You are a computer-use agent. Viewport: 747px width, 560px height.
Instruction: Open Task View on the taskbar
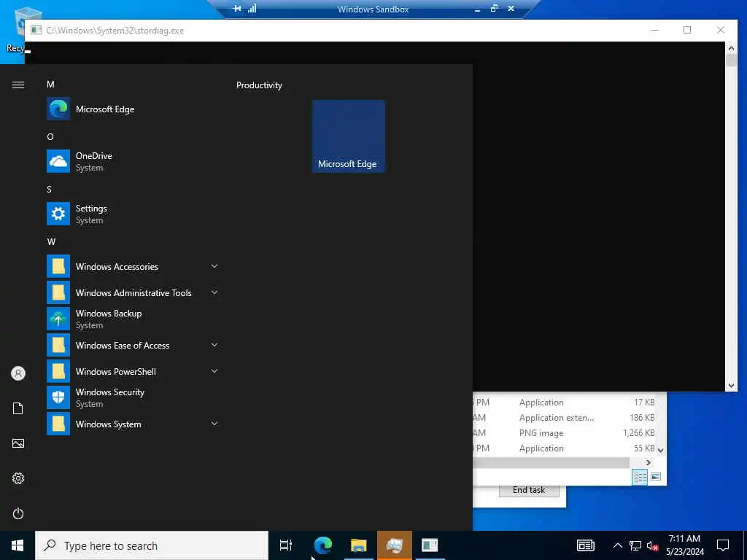pos(285,545)
